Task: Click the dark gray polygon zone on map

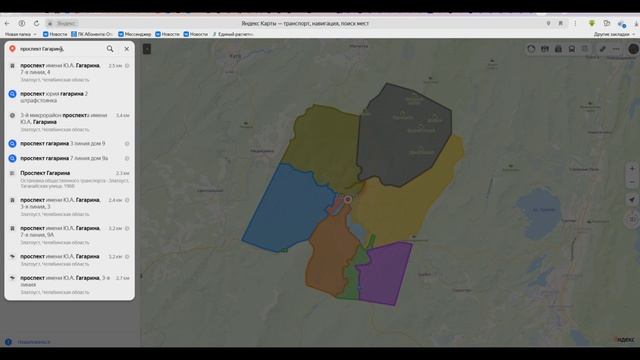Action: (x=404, y=135)
